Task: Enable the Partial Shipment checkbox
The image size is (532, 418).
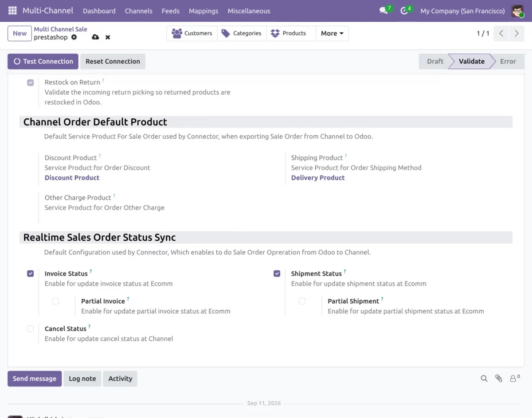Action: click(302, 301)
